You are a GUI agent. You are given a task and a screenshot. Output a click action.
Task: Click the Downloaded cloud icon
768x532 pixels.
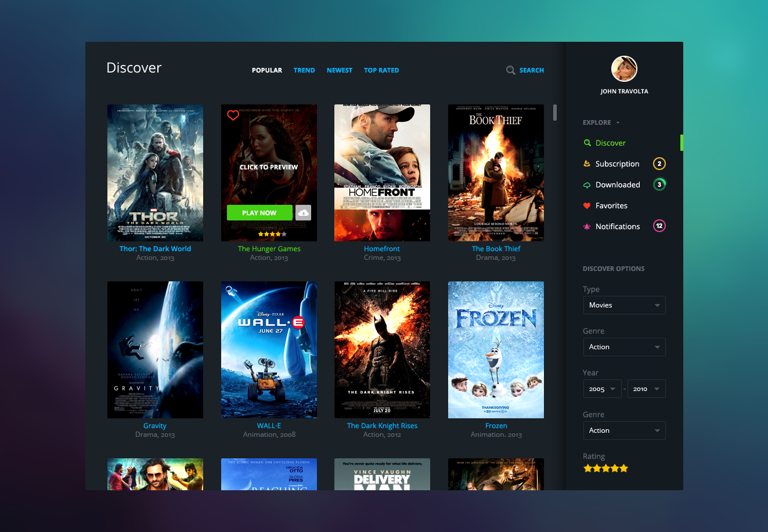(587, 184)
